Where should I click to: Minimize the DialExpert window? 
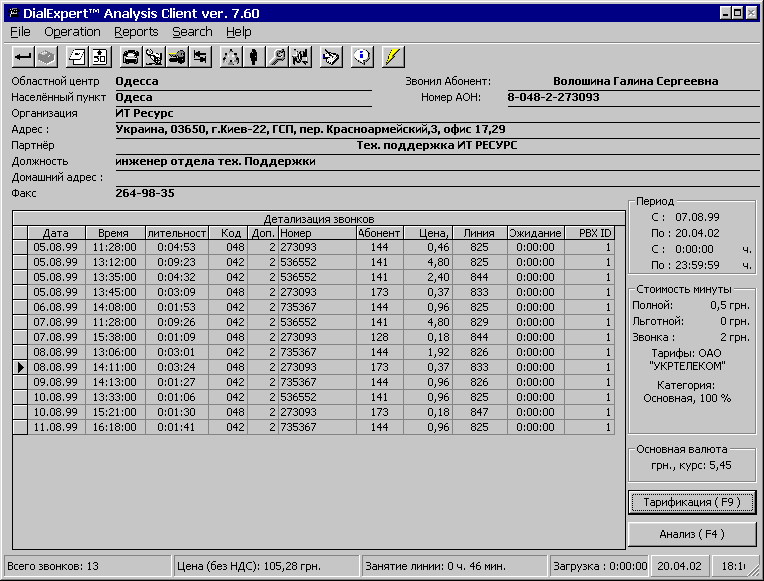coord(726,13)
